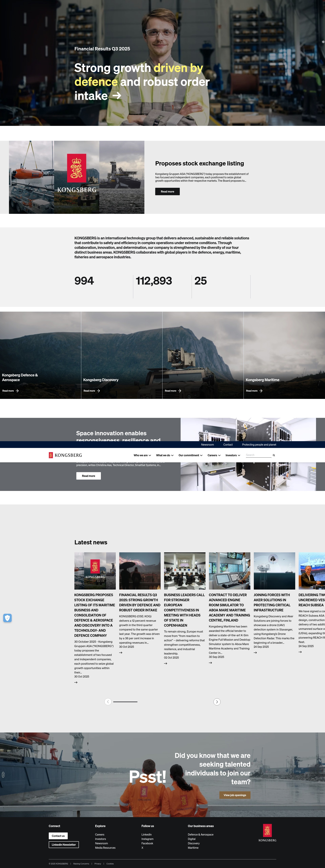The image size is (325, 868).
Task: Open the Privacy link at the page bottom
Action: [98, 864]
